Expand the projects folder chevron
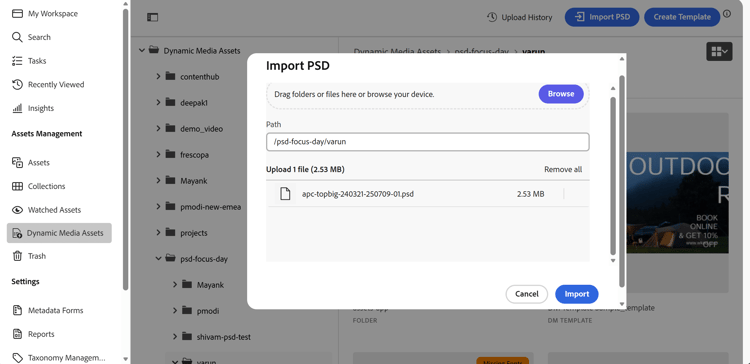The width and height of the screenshot is (750, 364). [158, 232]
